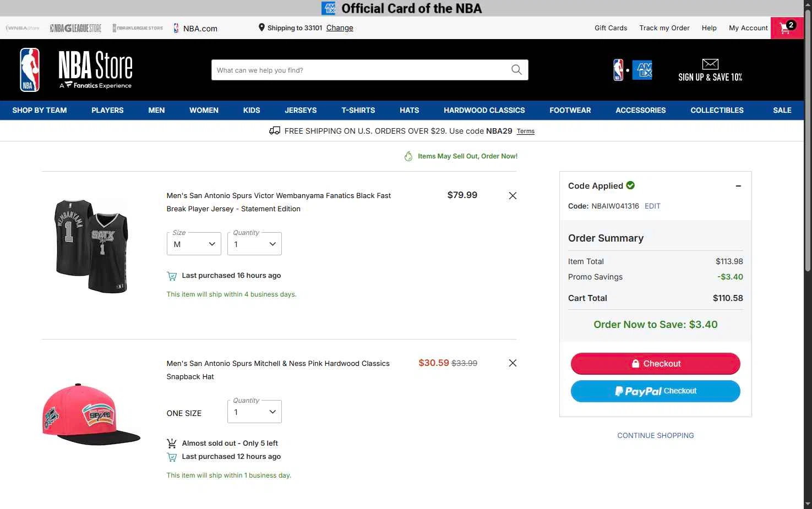The image size is (812, 509).
Task: Open the Mitchell & Ness snapback product title
Action: (x=278, y=370)
